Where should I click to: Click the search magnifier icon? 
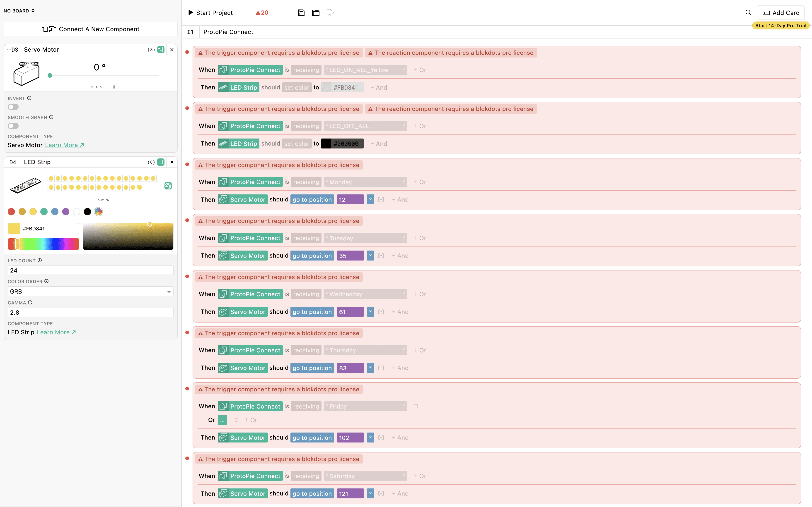[x=748, y=13]
